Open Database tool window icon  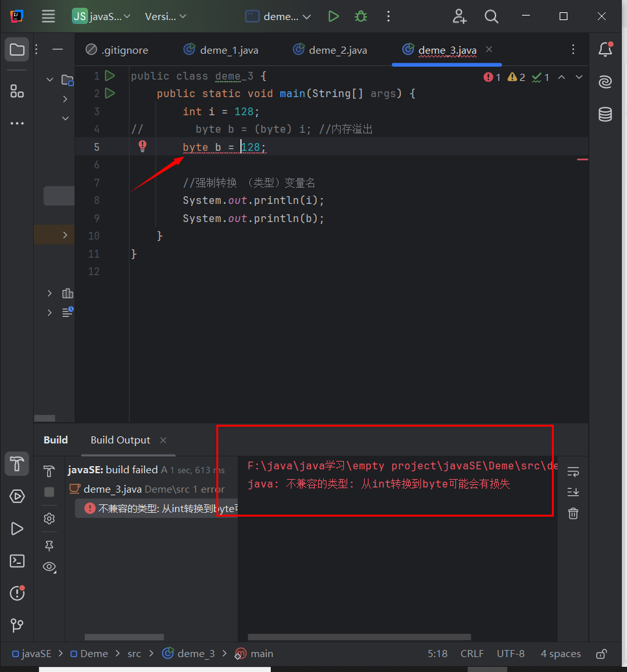pos(605,115)
